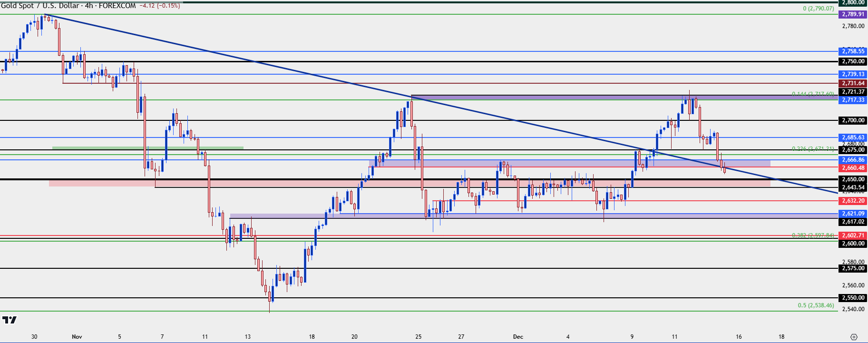Click the 2,575.00 black price label
Image resolution: width=868 pixels, height=343 pixels.
click(x=853, y=268)
